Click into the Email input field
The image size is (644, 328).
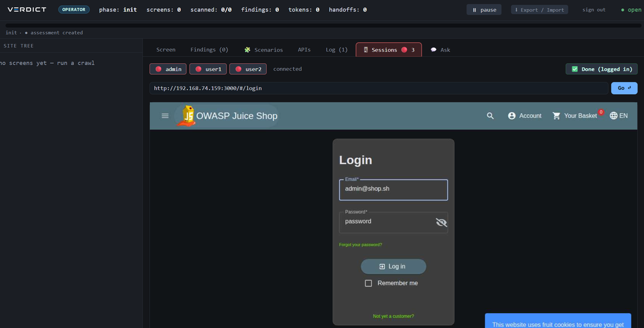[x=393, y=190]
